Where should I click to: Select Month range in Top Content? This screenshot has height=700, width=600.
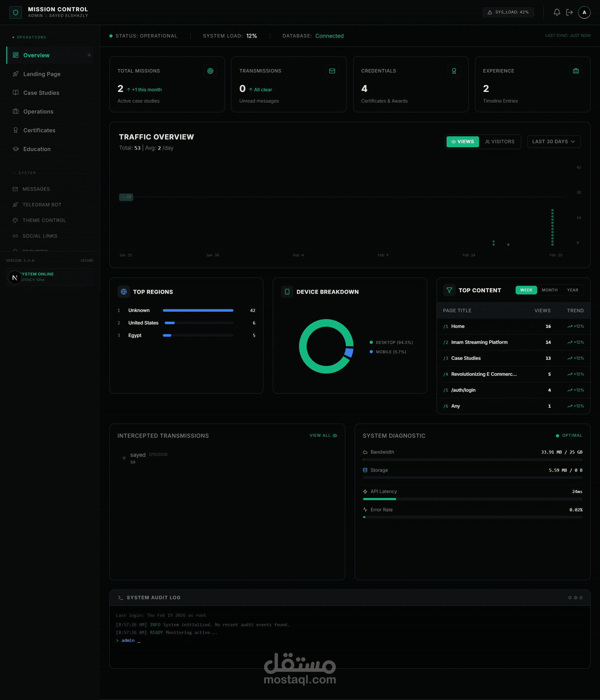[549, 290]
